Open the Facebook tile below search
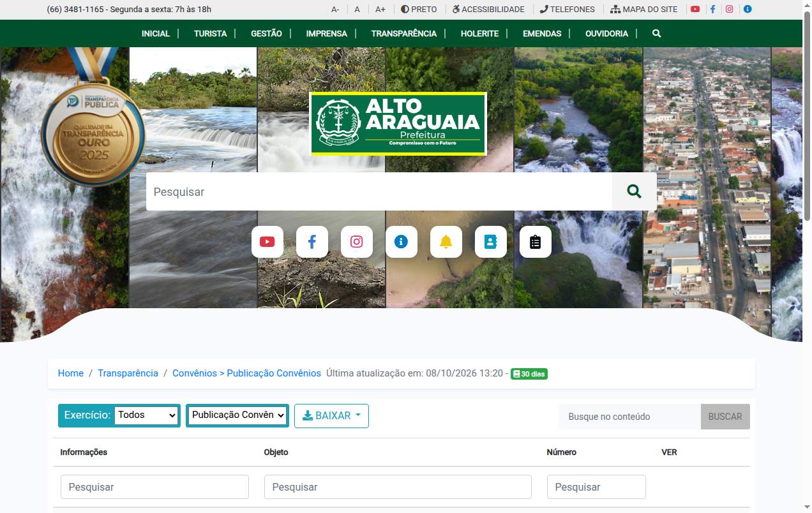The height and width of the screenshot is (513, 812). tap(312, 242)
